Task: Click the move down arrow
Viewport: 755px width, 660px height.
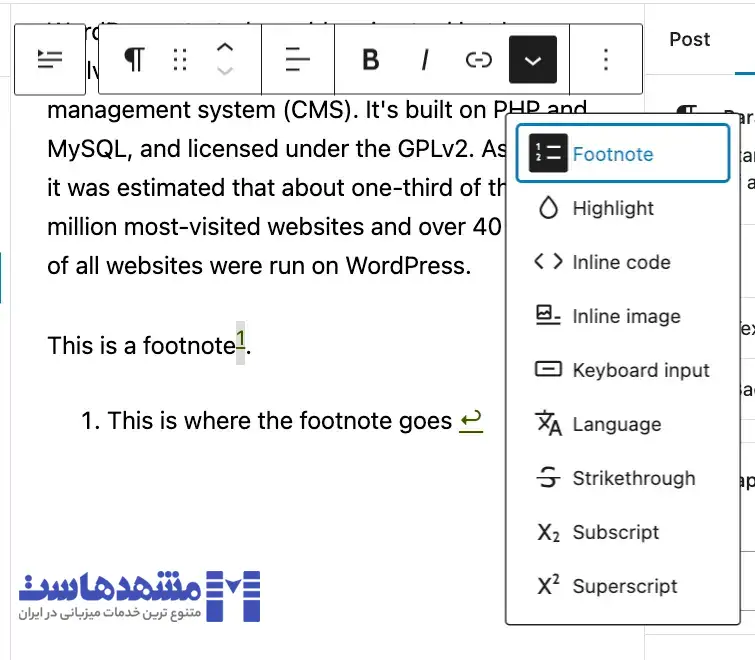Action: (x=225, y=71)
